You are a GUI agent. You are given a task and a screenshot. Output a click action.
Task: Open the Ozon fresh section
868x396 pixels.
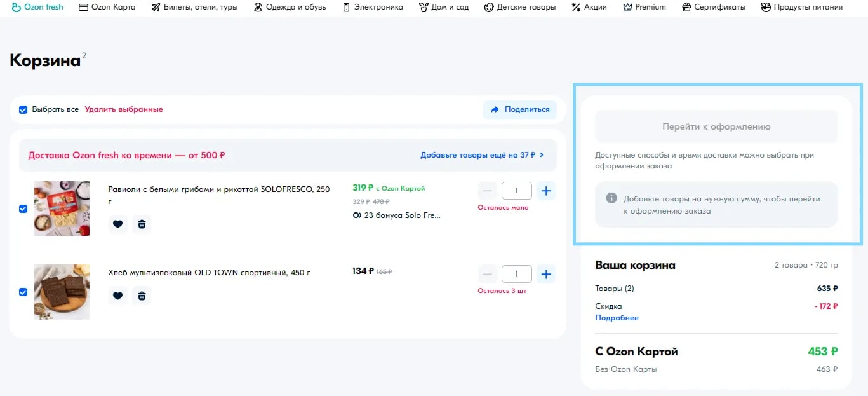[x=37, y=7]
